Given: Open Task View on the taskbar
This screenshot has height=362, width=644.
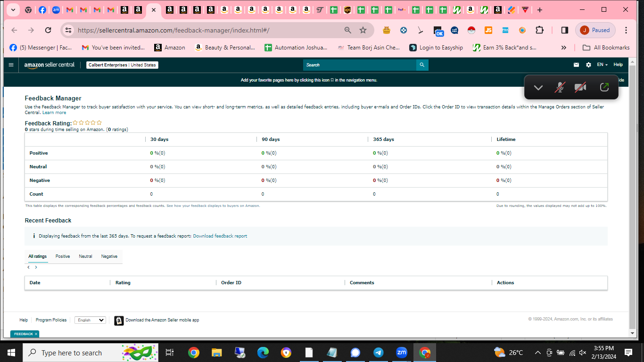Looking at the screenshot, I should (170, 353).
